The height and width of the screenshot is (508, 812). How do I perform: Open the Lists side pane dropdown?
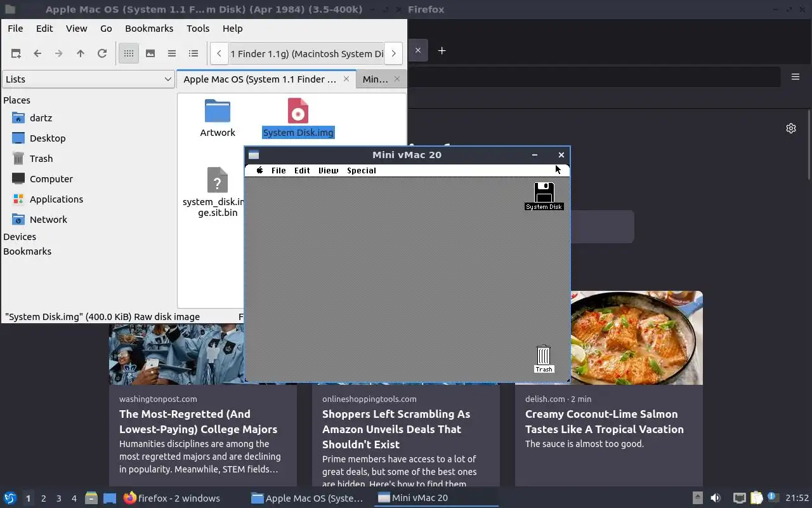(x=88, y=79)
